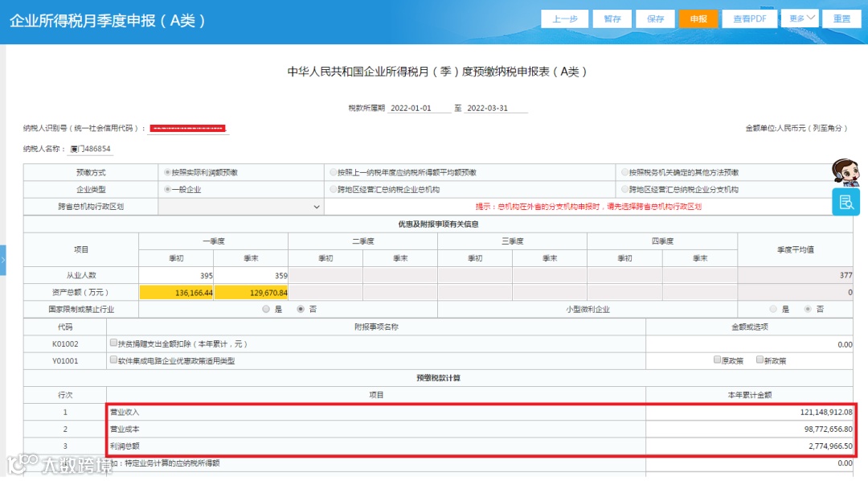
Task: Select 按照上一纳税年度应纳税所得额平均额预缴 option
Action: (x=334, y=172)
